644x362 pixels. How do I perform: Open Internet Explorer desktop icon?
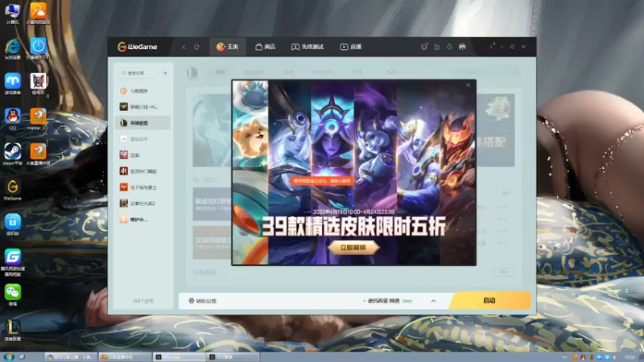coord(12,49)
